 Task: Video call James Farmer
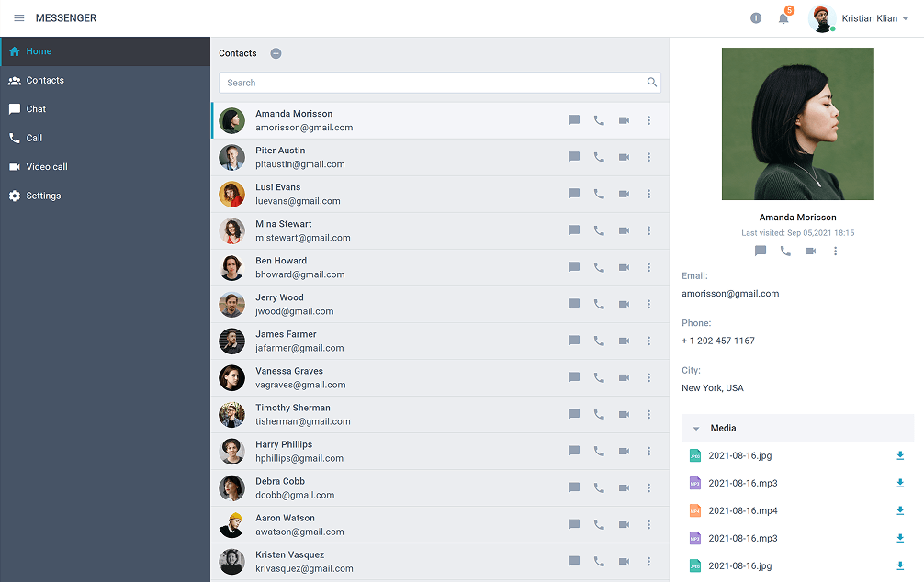pyautogui.click(x=624, y=341)
